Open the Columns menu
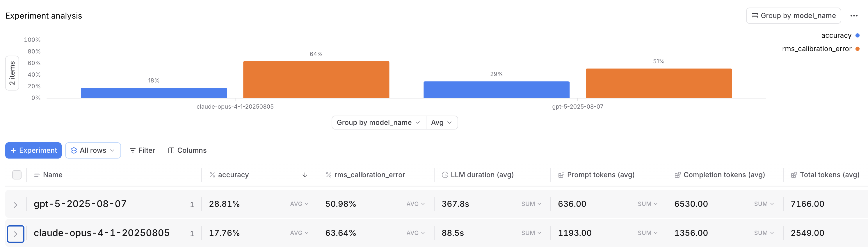868x248 pixels. (187, 150)
